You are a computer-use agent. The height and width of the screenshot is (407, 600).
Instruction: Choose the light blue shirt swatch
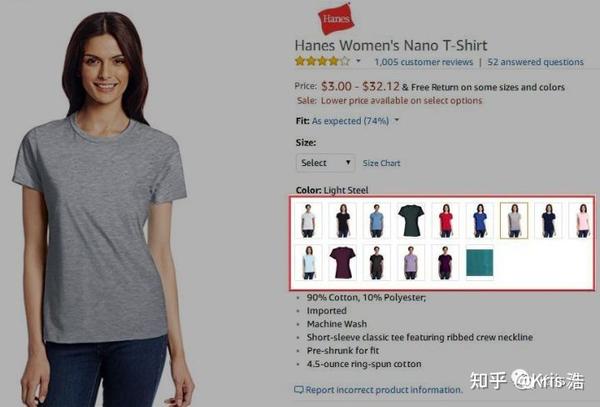(x=377, y=221)
